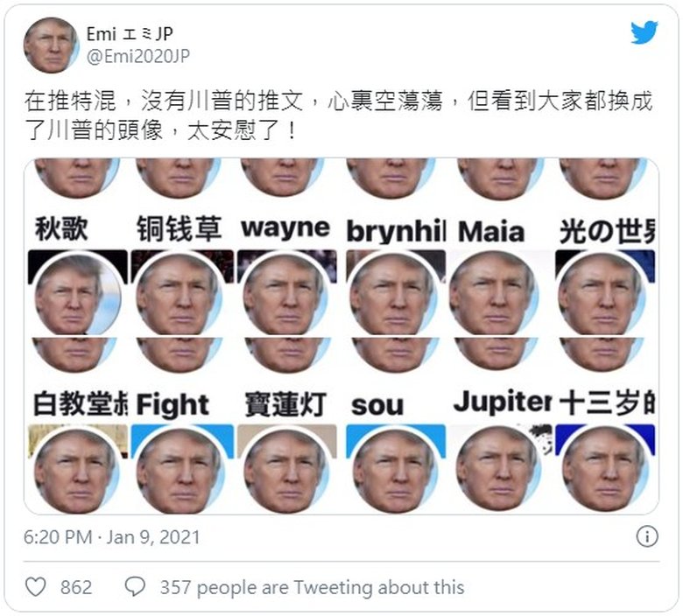Select the avatar under the wayne label
Image resolution: width=683 pixels, height=616 pixels.
click(x=285, y=295)
